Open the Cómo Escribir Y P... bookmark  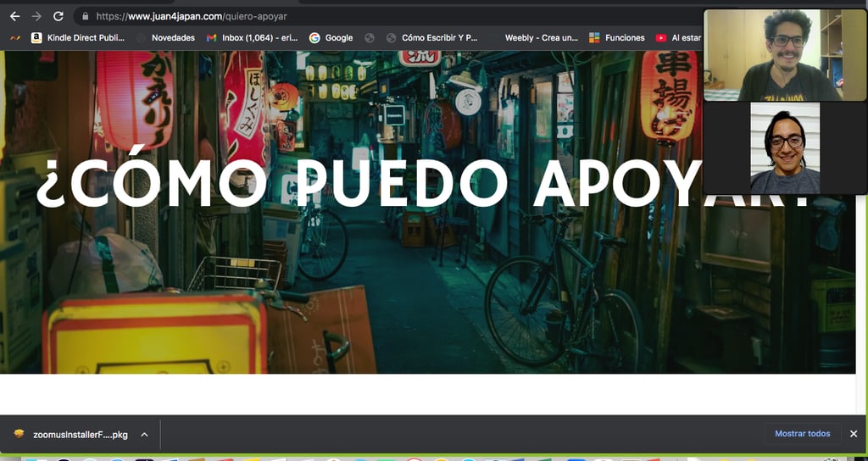(x=431, y=37)
